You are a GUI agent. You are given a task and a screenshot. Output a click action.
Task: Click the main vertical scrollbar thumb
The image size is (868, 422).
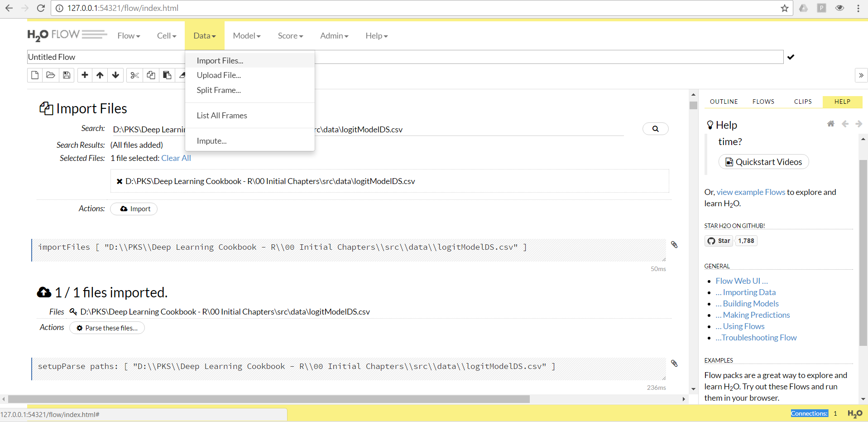pos(693,106)
